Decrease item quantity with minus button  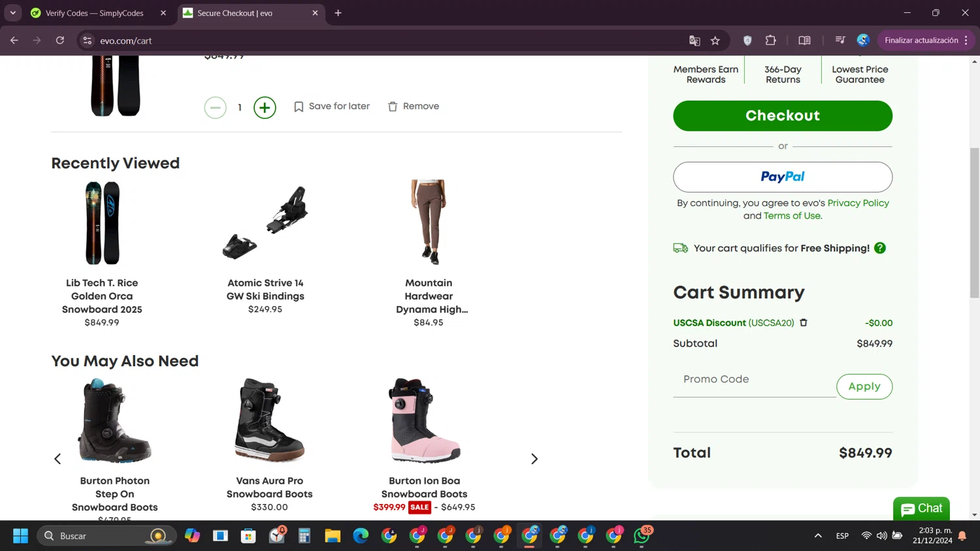click(x=215, y=107)
